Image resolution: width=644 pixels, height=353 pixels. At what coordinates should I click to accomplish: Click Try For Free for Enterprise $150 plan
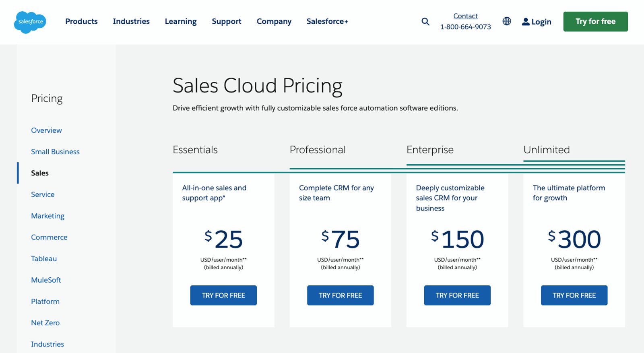coord(457,295)
